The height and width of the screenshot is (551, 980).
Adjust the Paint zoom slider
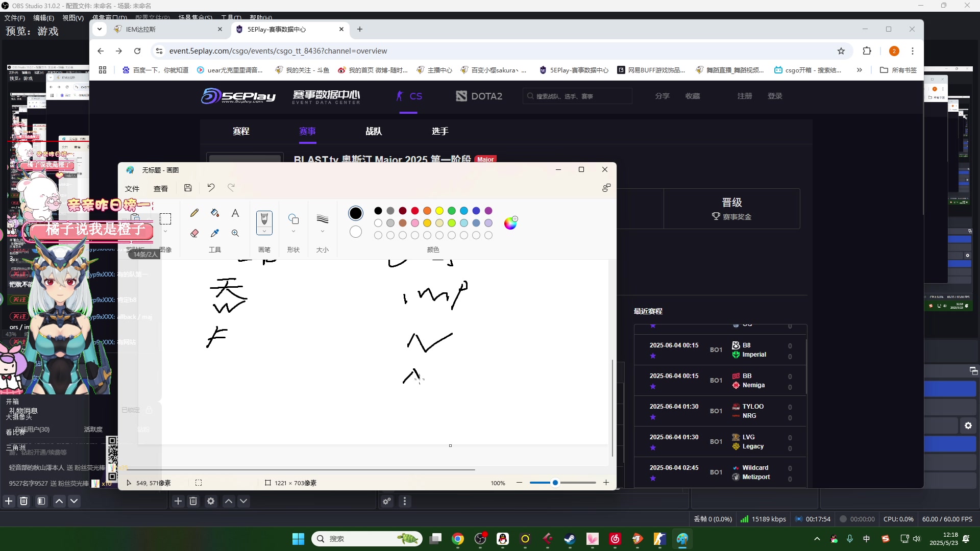tap(555, 483)
